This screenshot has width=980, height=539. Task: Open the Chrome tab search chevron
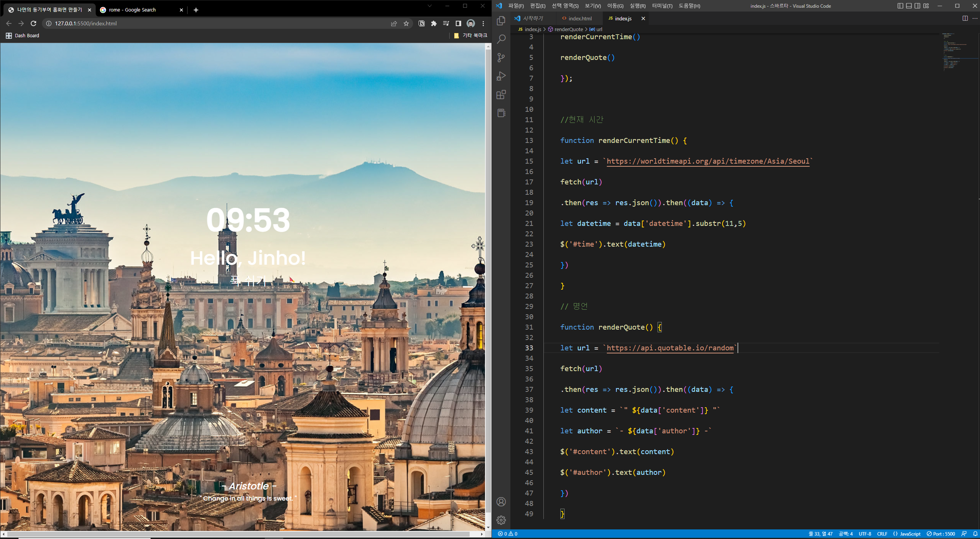click(x=430, y=6)
